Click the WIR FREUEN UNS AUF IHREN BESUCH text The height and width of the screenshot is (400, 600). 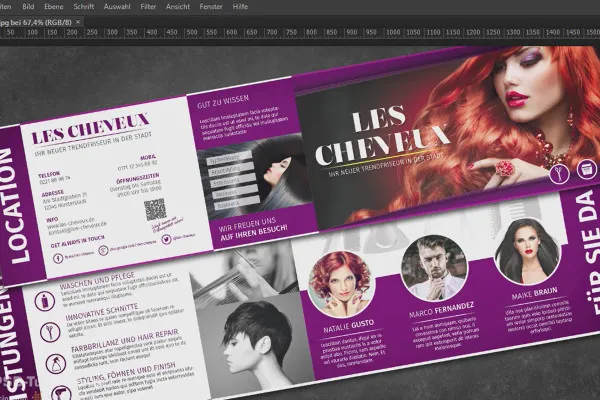click(x=253, y=229)
